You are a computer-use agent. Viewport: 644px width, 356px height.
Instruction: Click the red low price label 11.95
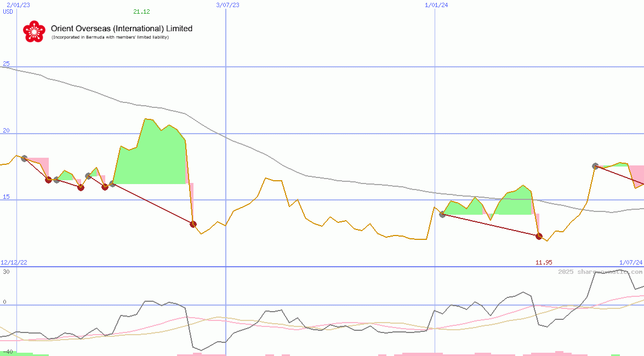coord(543,262)
